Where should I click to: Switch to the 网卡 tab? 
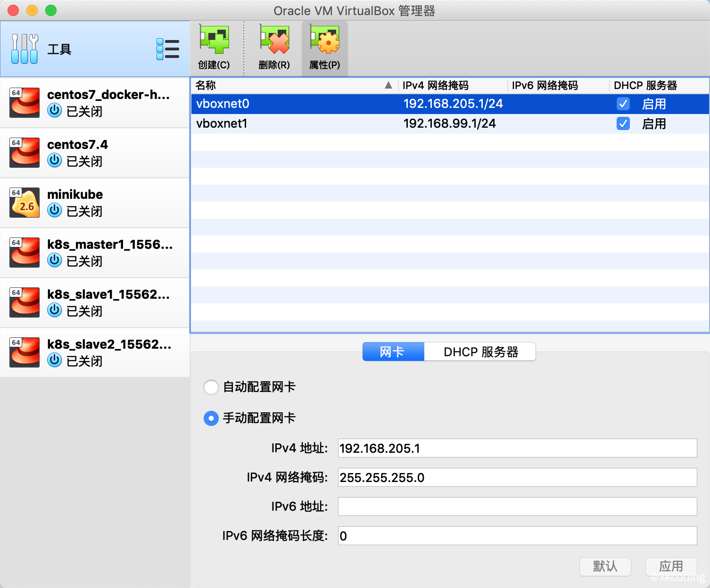(x=393, y=351)
